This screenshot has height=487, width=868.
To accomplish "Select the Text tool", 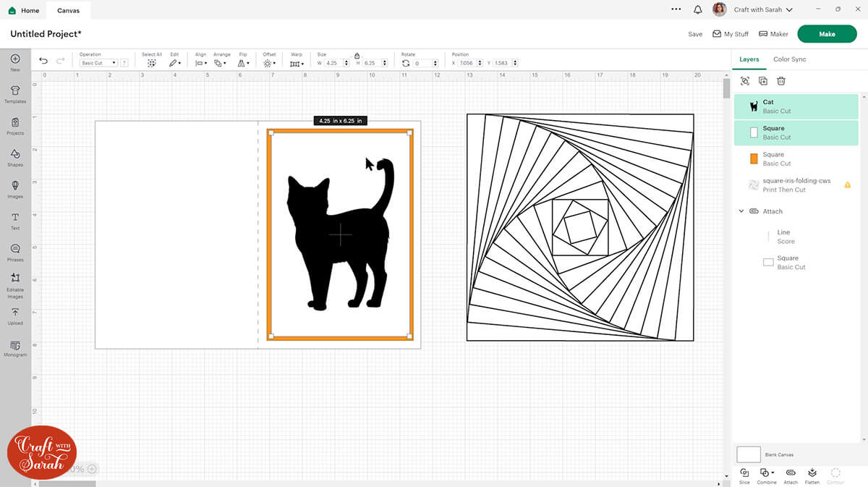I will coord(15,220).
